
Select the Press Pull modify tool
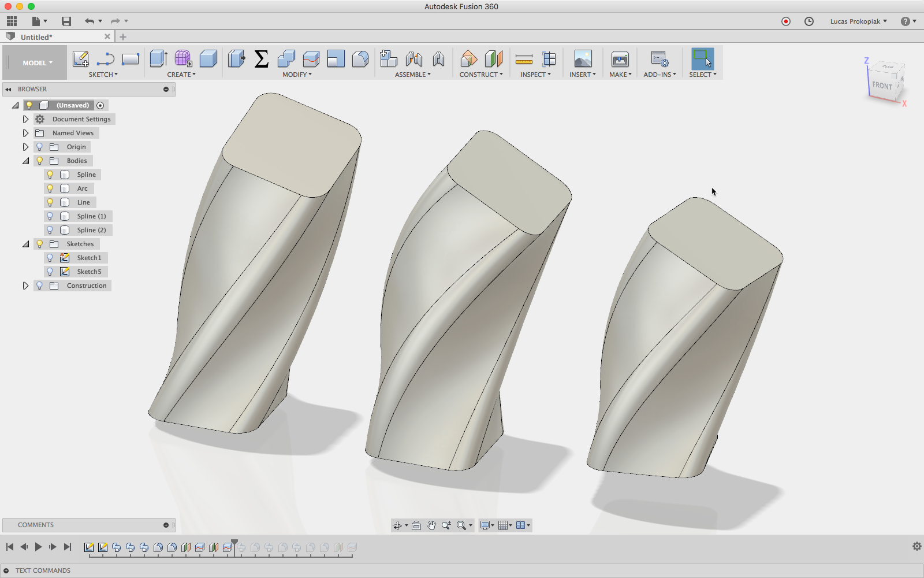point(236,59)
